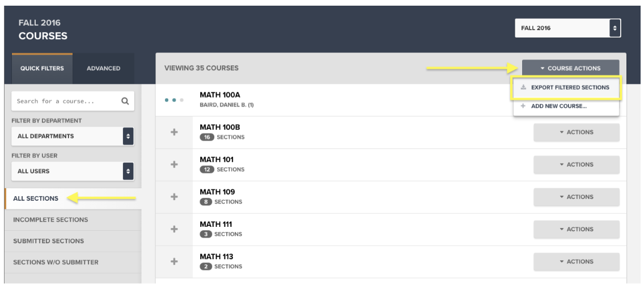Expand MATH 109 with plus icon
The height and width of the screenshot is (296, 644).
click(x=174, y=197)
